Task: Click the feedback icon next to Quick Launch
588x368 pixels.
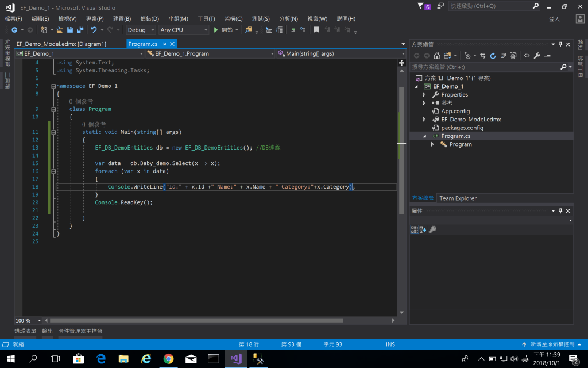Action: tap(440, 6)
